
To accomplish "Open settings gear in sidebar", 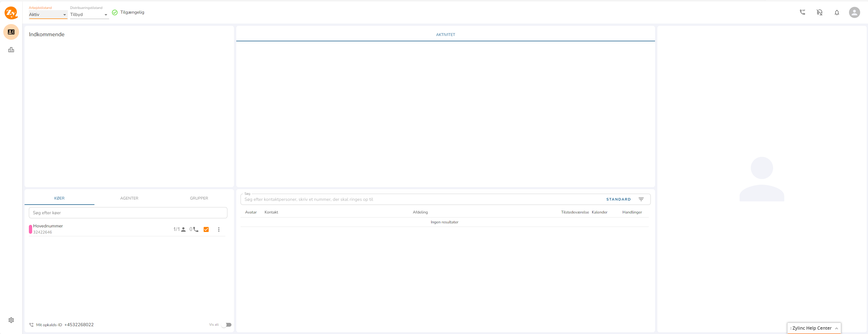I will coord(11,320).
